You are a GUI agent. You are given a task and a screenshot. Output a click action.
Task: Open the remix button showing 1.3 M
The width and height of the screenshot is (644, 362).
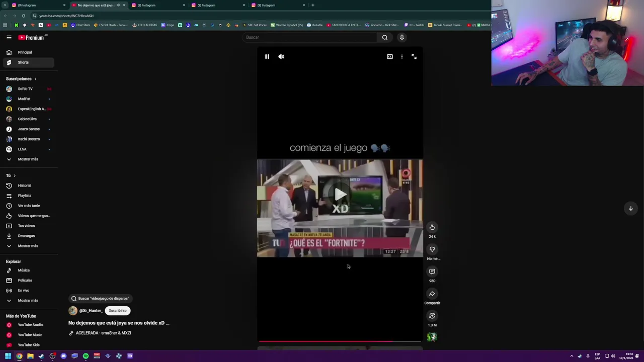pyautogui.click(x=432, y=316)
